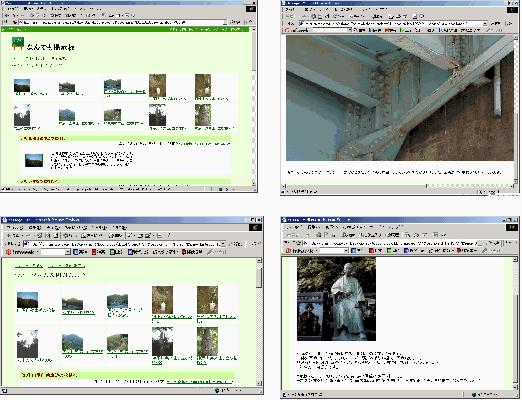The image size is (522, 400).
Task: Click scroll-down arrow in blackboard-logo gallery window
Action: [254, 184]
